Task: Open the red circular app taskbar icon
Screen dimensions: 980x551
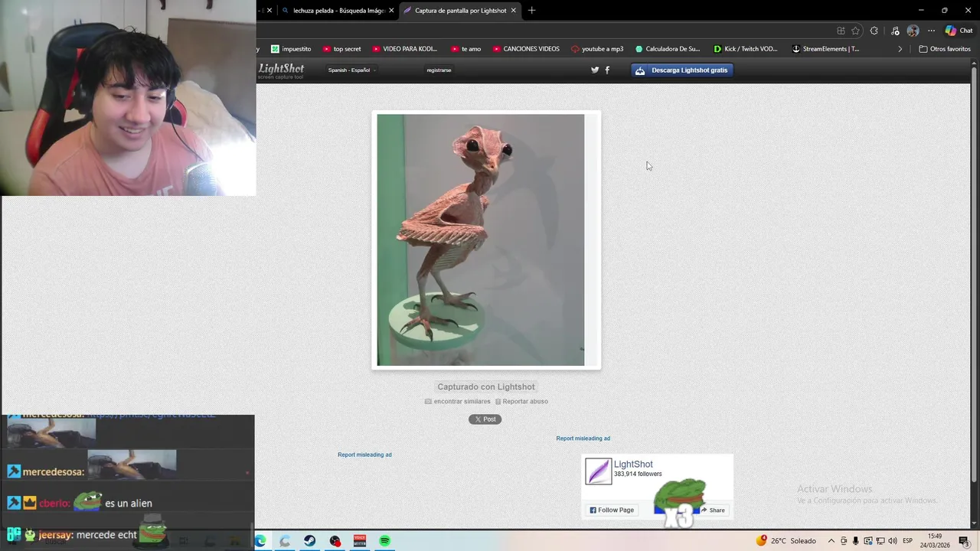Action: point(335,541)
